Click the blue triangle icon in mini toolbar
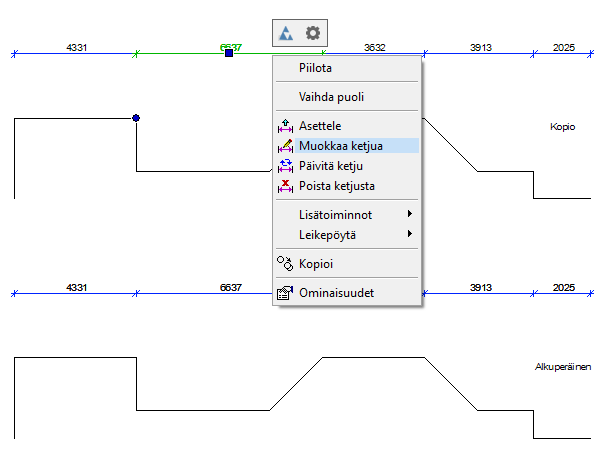 click(287, 33)
